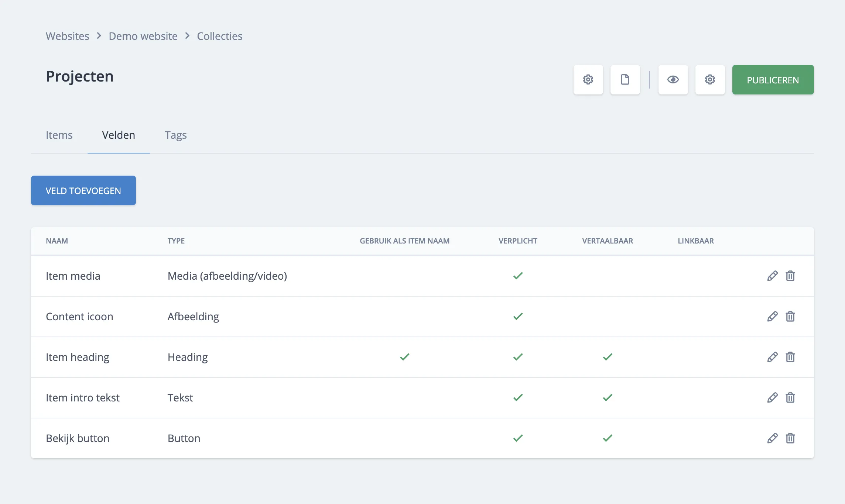This screenshot has width=845, height=504.
Task: Open the page document icon button
Action: coord(625,80)
